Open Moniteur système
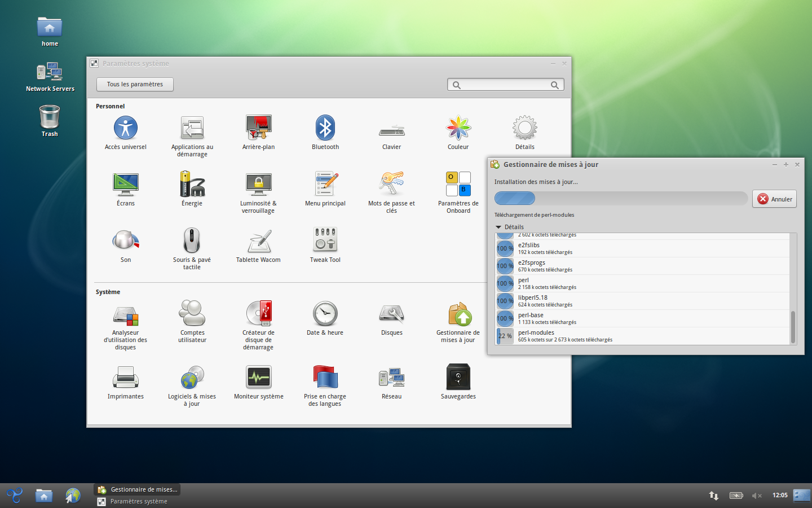812x508 pixels. click(x=258, y=383)
